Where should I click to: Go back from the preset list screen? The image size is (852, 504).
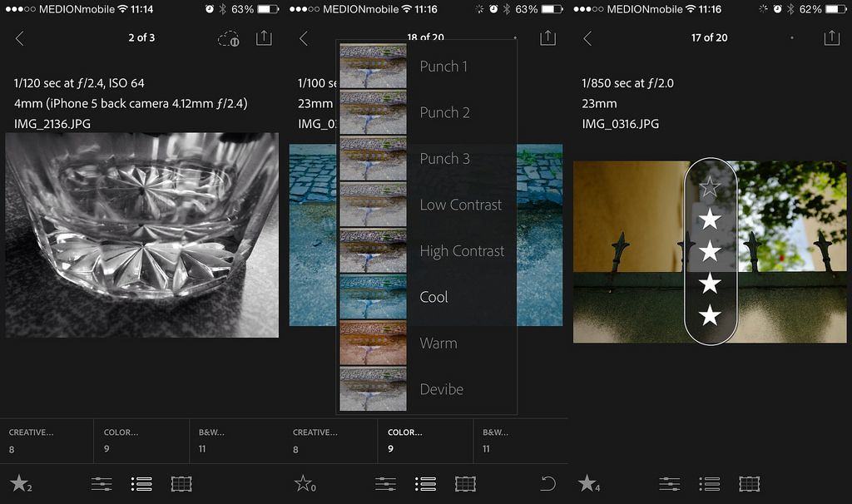pos(304,38)
